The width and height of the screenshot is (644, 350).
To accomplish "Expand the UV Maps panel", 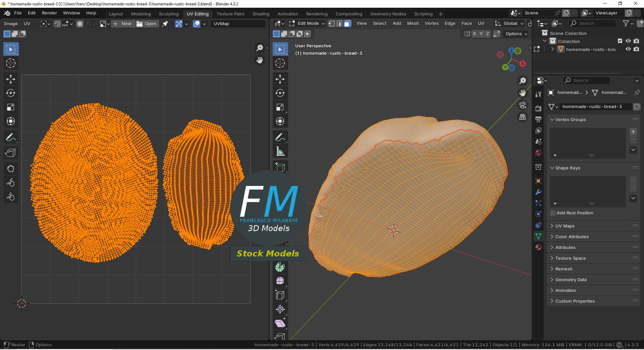I will coord(565,226).
